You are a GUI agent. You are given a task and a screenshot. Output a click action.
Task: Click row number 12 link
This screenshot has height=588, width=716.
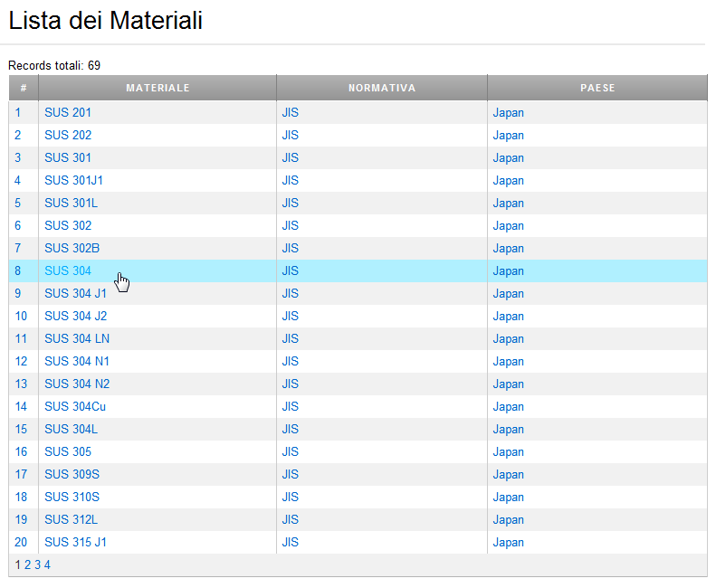21,361
